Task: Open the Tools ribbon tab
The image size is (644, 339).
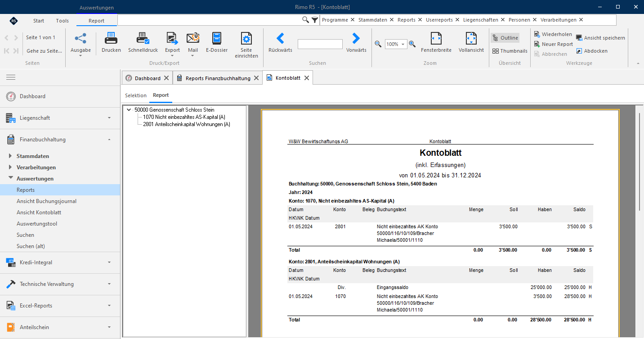Action: pos(63,21)
